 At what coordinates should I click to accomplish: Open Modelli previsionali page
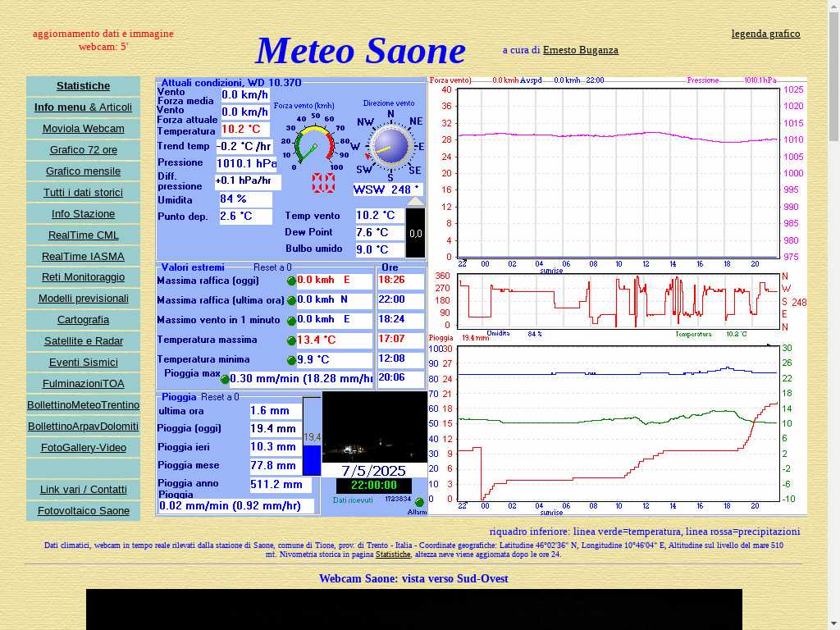[83, 299]
